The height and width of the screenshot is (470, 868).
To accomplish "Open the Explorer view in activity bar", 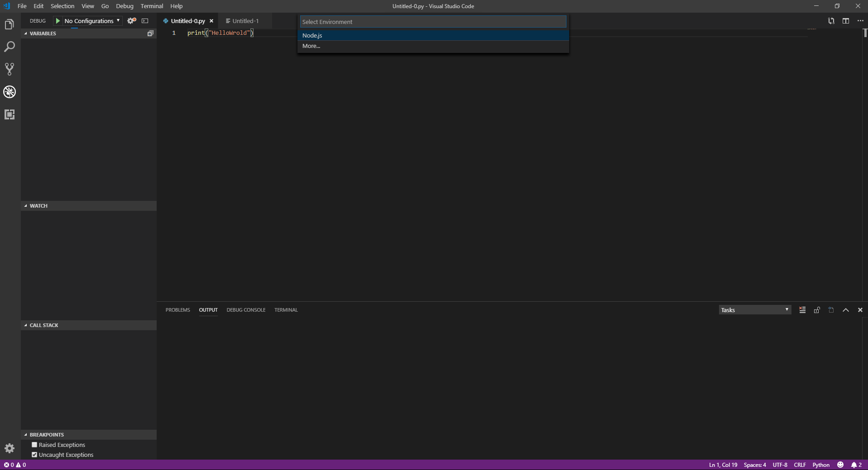I will coord(10,24).
